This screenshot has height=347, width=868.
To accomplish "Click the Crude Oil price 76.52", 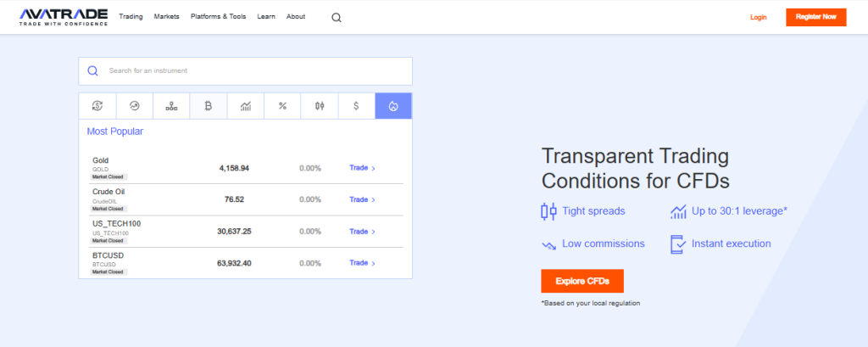I will pyautogui.click(x=234, y=199).
